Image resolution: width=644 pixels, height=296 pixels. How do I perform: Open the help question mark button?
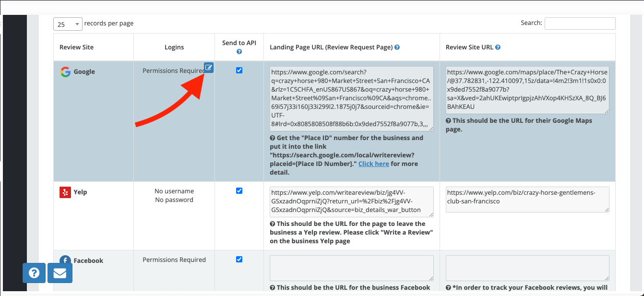[34, 273]
